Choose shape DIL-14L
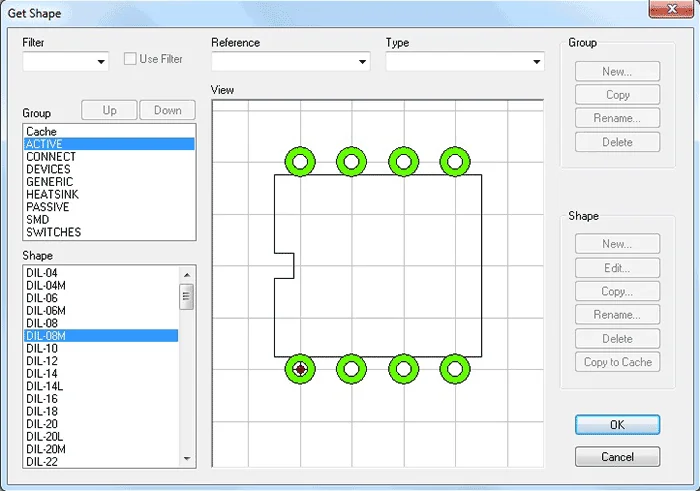Screen dimensions: 700x491 tap(101, 386)
